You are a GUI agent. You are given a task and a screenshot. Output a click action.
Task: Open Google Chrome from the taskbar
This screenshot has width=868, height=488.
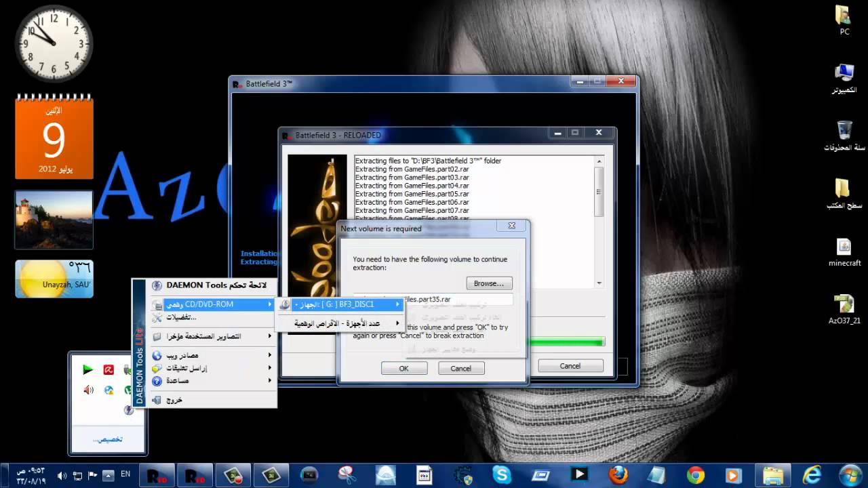point(695,474)
